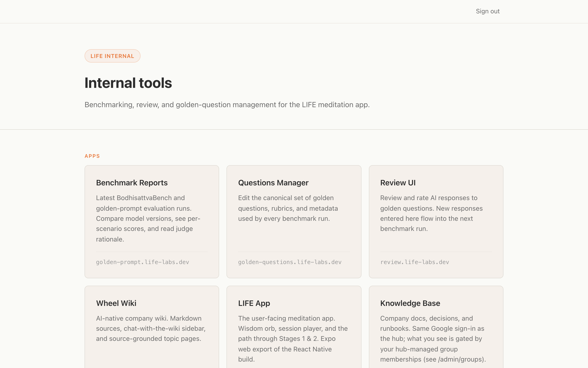Open the Benchmark Reports card title
Viewport: 588px width, 368px height.
(x=132, y=183)
